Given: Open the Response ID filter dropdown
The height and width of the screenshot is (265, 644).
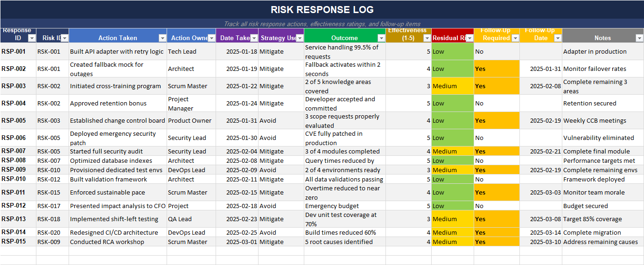Looking at the screenshot, I should [x=32, y=38].
